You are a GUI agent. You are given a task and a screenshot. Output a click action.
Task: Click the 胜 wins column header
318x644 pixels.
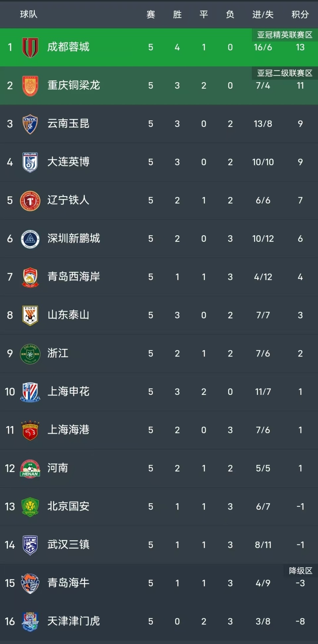pyautogui.click(x=177, y=14)
